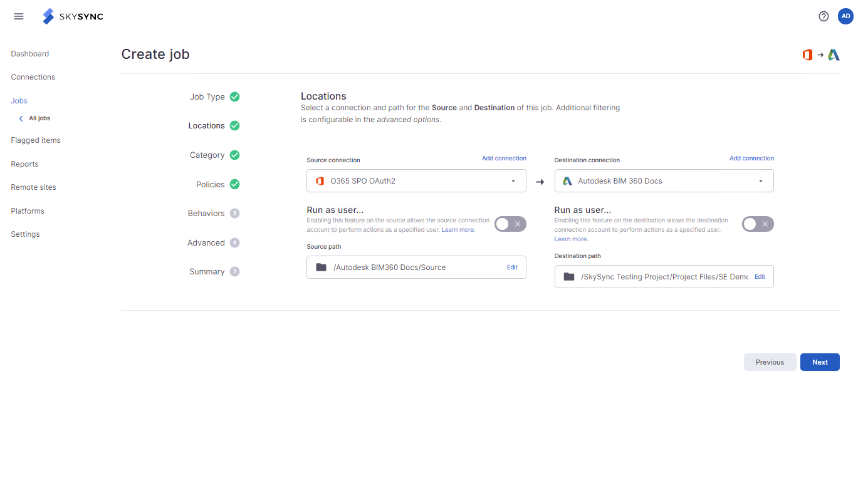Image resolution: width=868 pixels, height=488 pixels.
Task: Open the hamburger navigation menu
Action: (19, 16)
